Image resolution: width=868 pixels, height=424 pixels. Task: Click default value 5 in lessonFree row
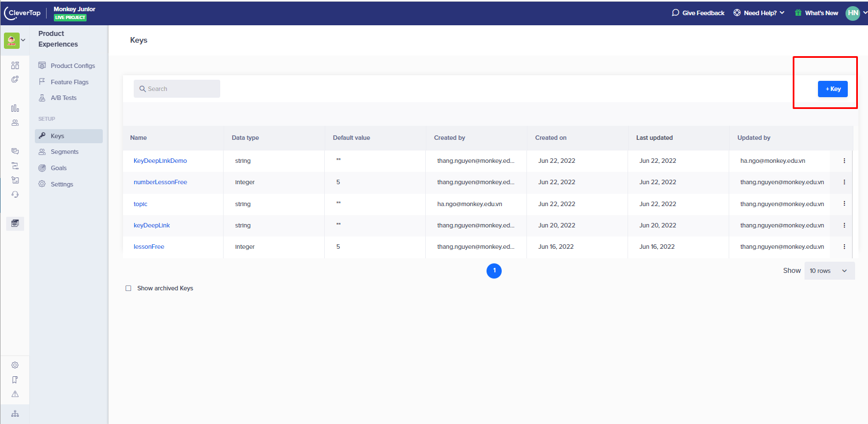[x=338, y=247]
